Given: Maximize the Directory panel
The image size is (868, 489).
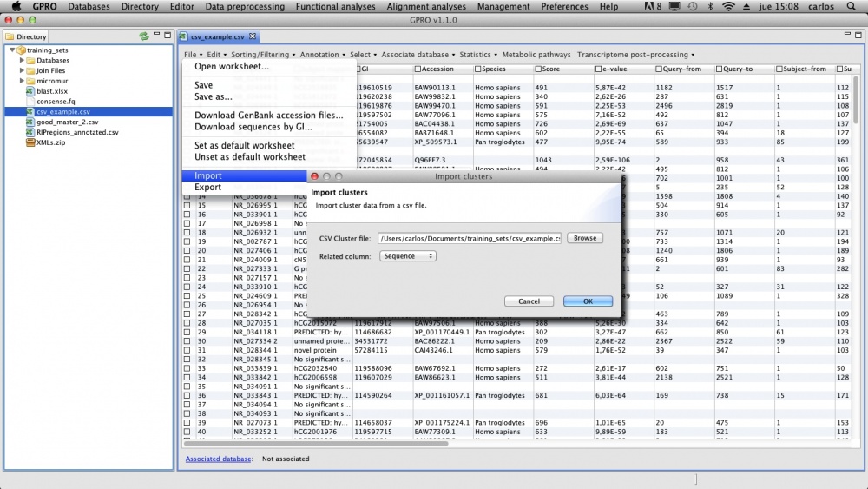Looking at the screenshot, I should [x=168, y=36].
